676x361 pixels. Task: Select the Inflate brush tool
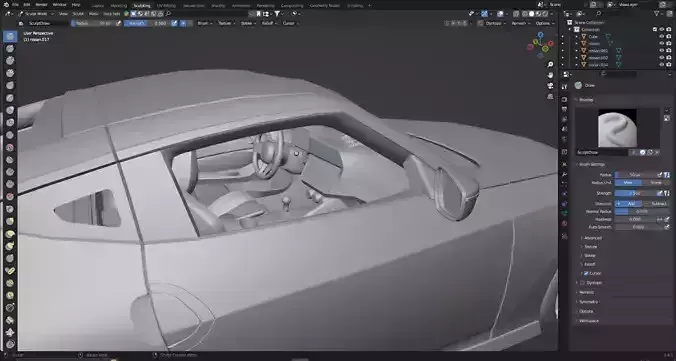(10, 110)
